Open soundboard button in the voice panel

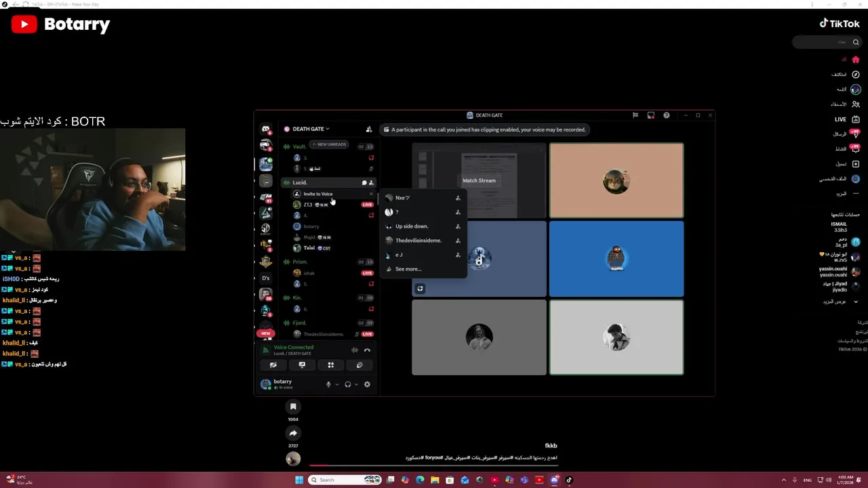(x=359, y=365)
